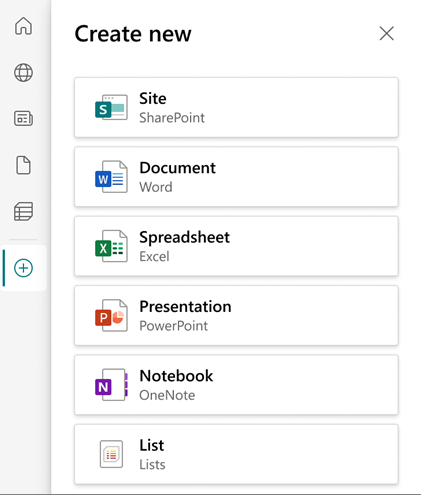Create a new SharePoint Site
The image size is (421, 496).
236,107
